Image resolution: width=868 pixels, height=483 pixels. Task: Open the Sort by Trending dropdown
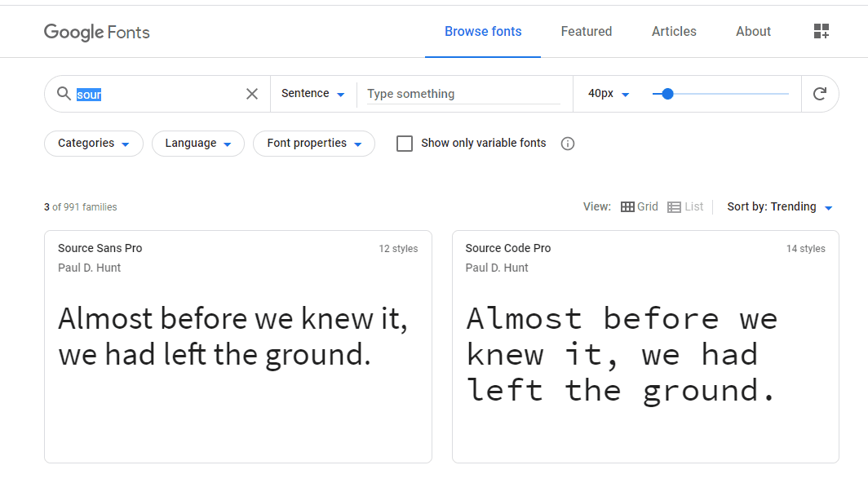click(780, 207)
